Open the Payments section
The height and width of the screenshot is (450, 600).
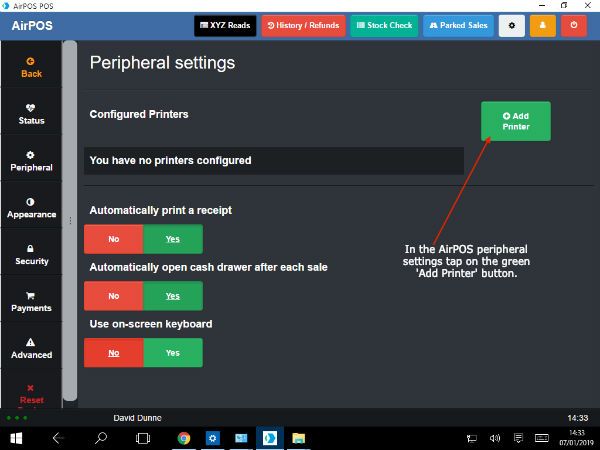pos(31,302)
